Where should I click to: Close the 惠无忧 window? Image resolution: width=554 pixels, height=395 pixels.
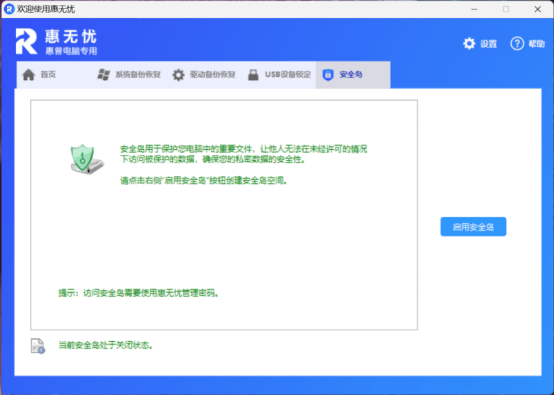point(537,9)
